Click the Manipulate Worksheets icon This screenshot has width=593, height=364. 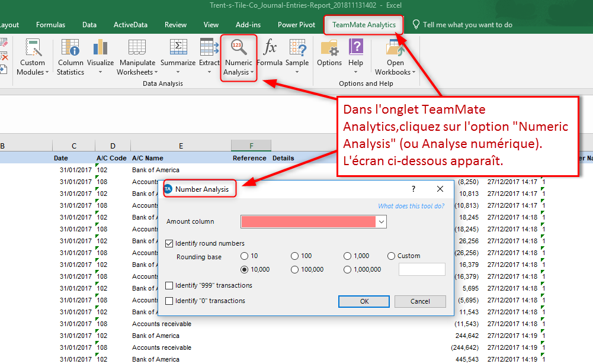[137, 47]
